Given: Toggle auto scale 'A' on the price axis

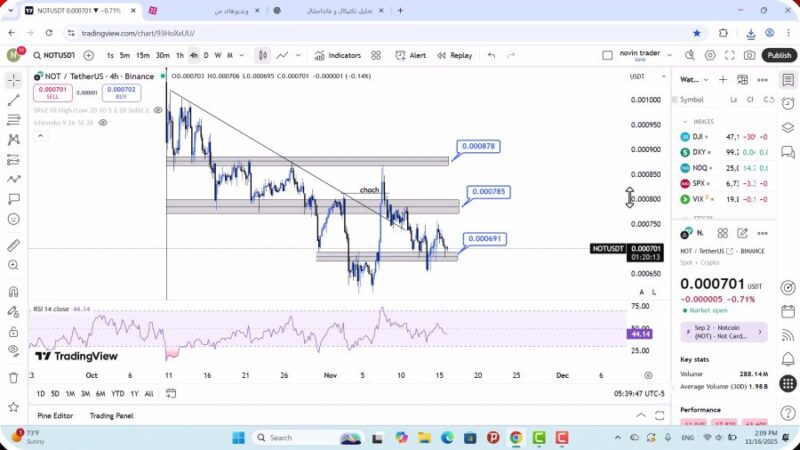Looking at the screenshot, I should [642, 292].
